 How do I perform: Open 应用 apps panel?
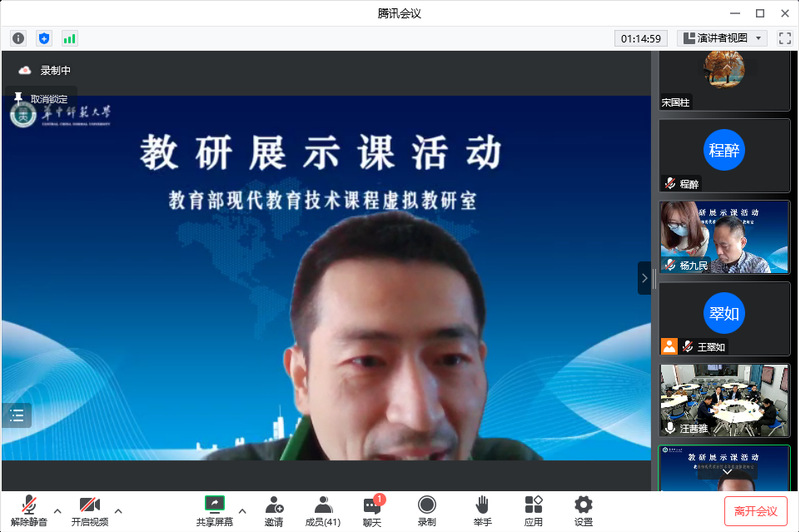click(533, 510)
